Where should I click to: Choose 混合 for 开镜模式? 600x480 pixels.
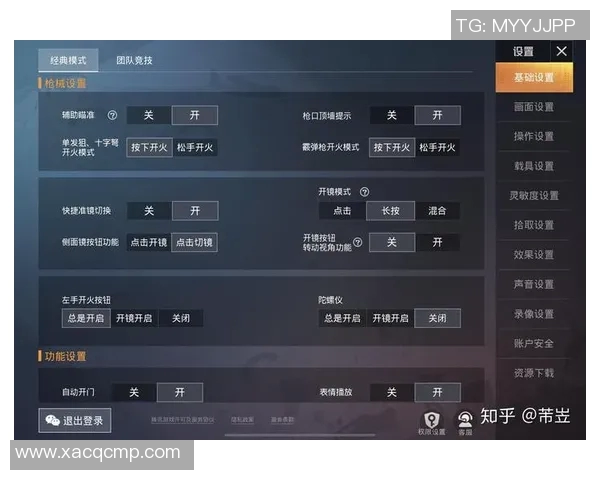coord(437,211)
